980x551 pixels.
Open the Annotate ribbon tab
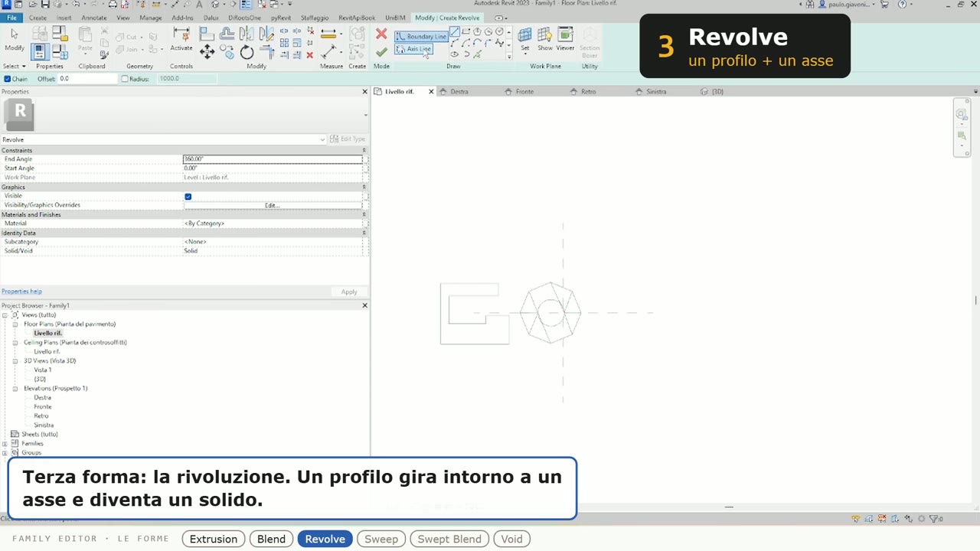(94, 18)
